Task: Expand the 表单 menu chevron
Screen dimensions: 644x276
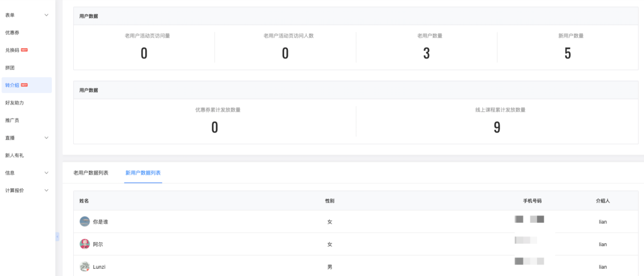Action: click(x=46, y=15)
